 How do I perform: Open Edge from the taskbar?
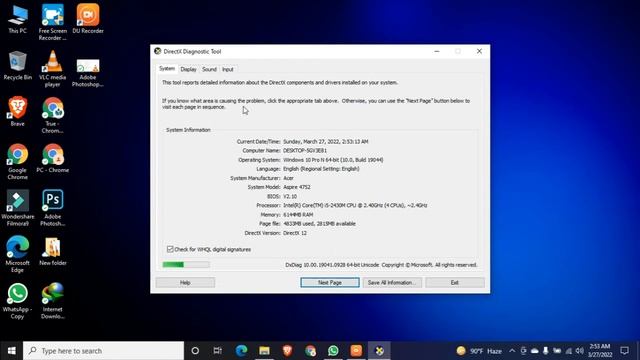point(241,351)
